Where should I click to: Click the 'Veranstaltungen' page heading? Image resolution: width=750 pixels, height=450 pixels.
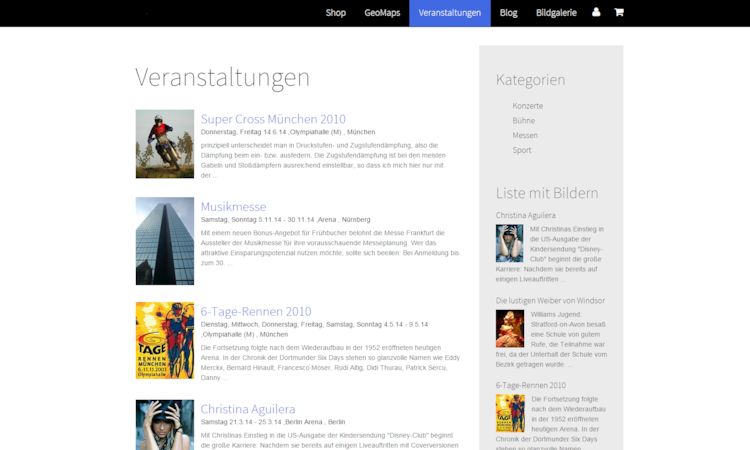(x=222, y=77)
